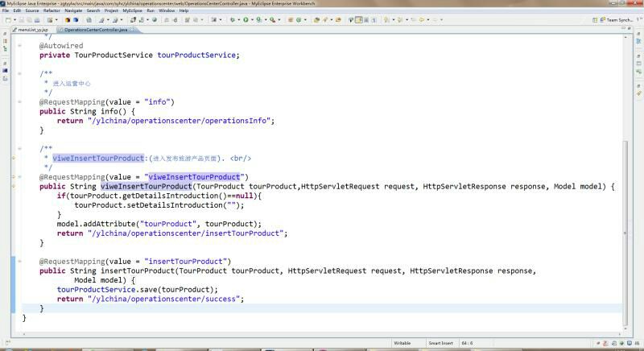Open the dropdown arrow next to Run button

click(x=254, y=19)
